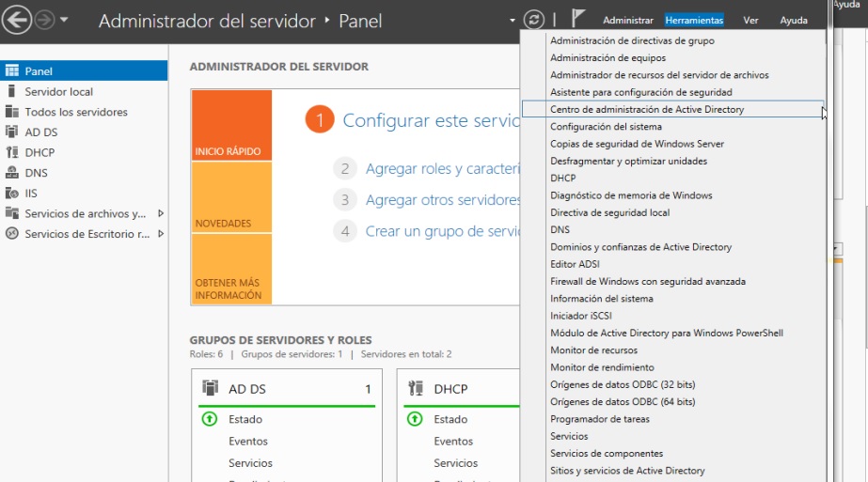The image size is (868, 482).
Task: Select the AD DS sidebar icon
Action: click(12, 132)
